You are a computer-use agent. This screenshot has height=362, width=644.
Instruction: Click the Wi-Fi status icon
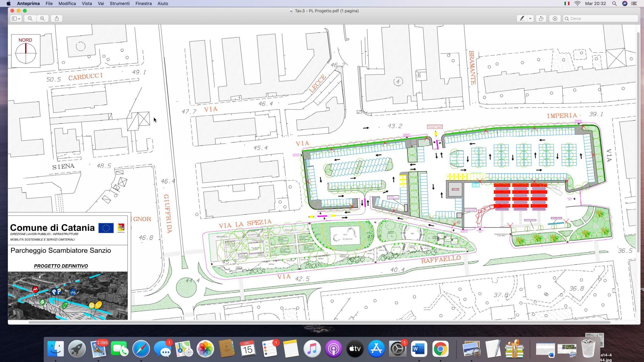click(577, 4)
